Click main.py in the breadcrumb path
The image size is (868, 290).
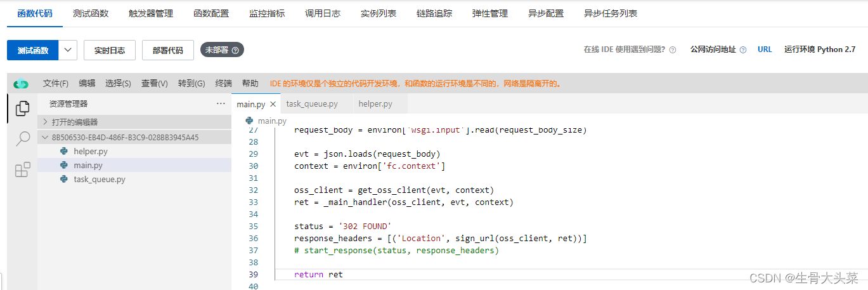pyautogui.click(x=272, y=121)
